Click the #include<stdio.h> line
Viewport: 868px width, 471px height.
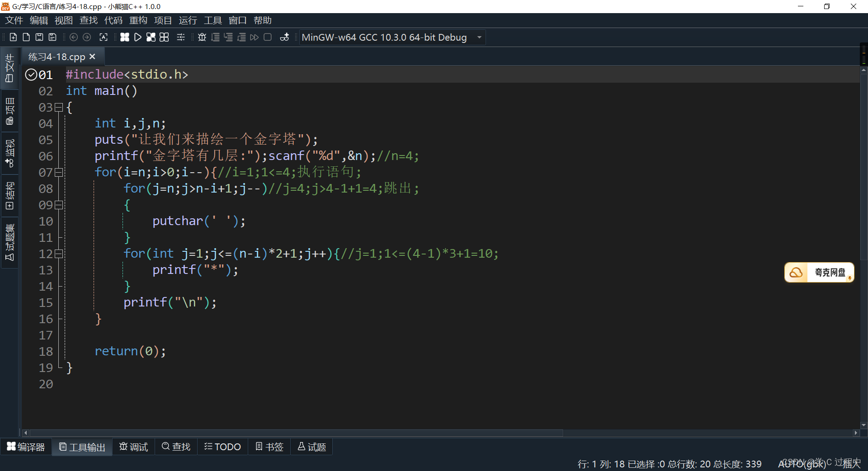pyautogui.click(x=127, y=75)
